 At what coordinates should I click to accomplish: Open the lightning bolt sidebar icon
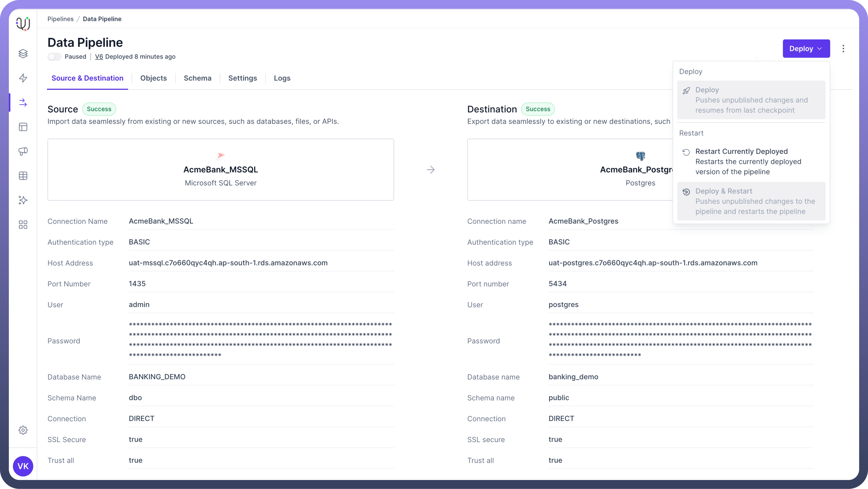click(23, 78)
